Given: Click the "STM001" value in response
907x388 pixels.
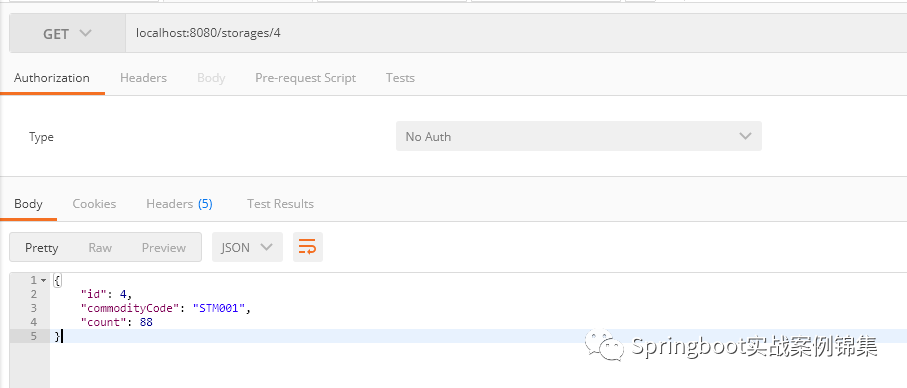Looking at the screenshot, I should click(220, 308).
